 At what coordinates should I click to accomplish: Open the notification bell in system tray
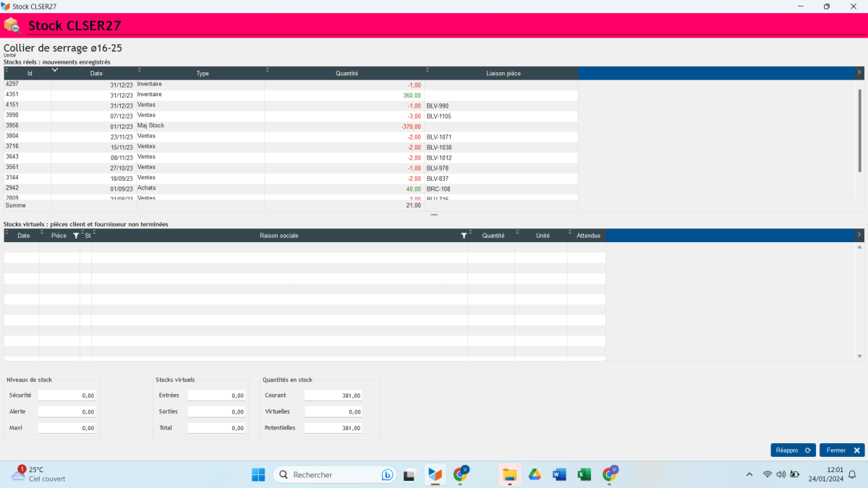click(852, 474)
